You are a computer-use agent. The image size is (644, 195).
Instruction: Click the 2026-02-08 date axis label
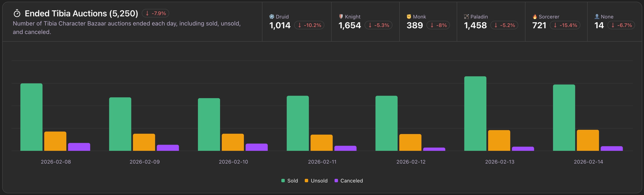point(56,162)
